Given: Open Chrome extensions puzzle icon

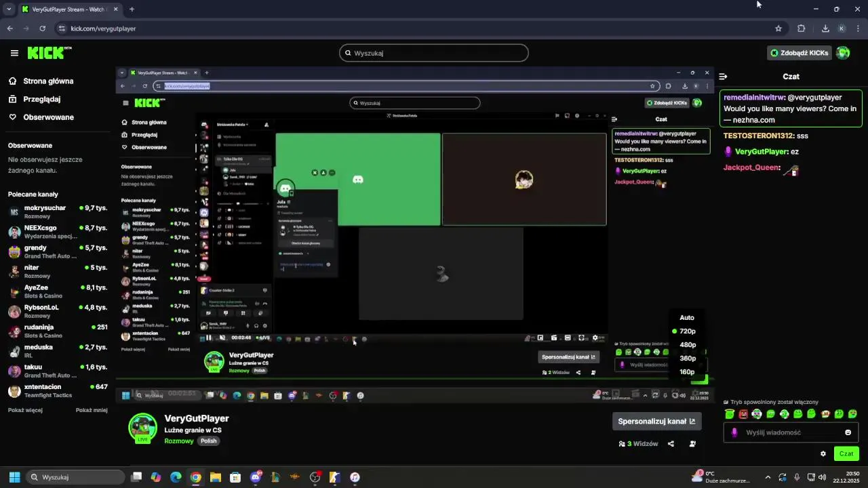Looking at the screenshot, I should (802, 28).
